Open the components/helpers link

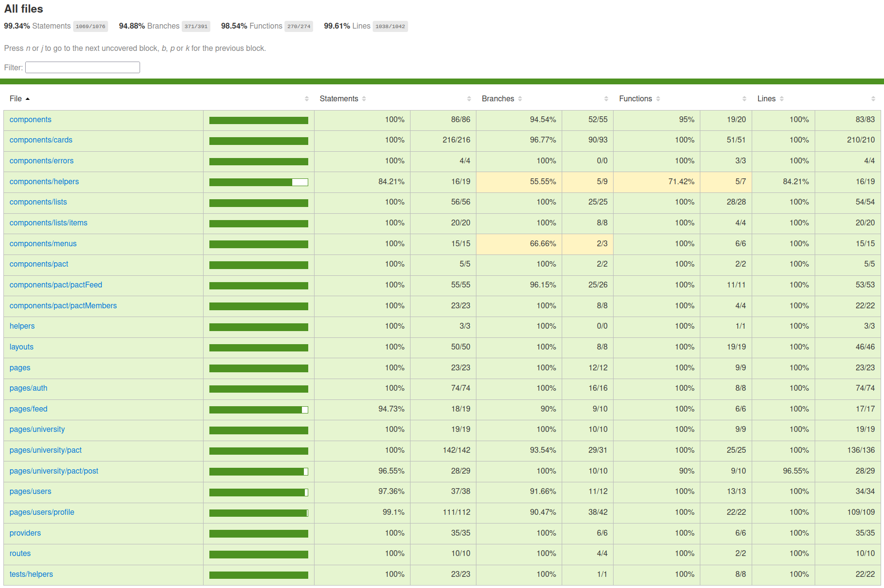point(44,182)
